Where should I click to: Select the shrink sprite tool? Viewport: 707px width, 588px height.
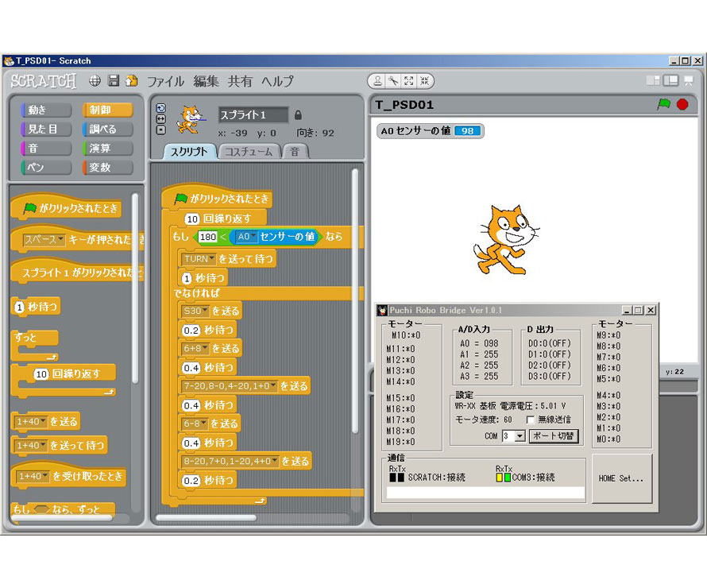424,81
